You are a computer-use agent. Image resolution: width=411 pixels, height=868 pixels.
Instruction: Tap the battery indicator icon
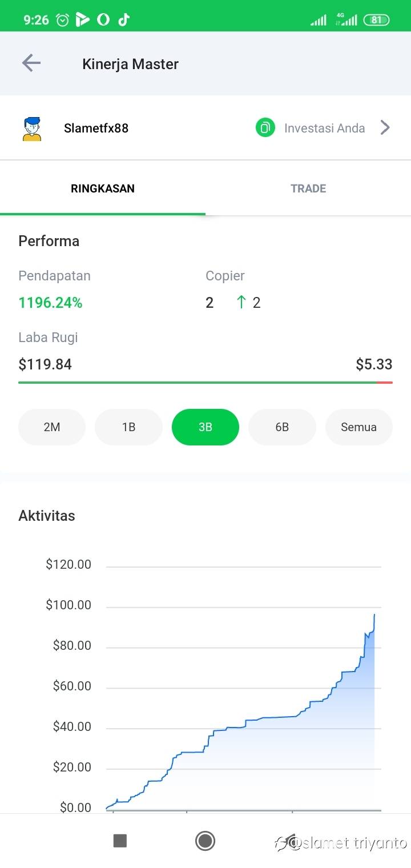(376, 20)
